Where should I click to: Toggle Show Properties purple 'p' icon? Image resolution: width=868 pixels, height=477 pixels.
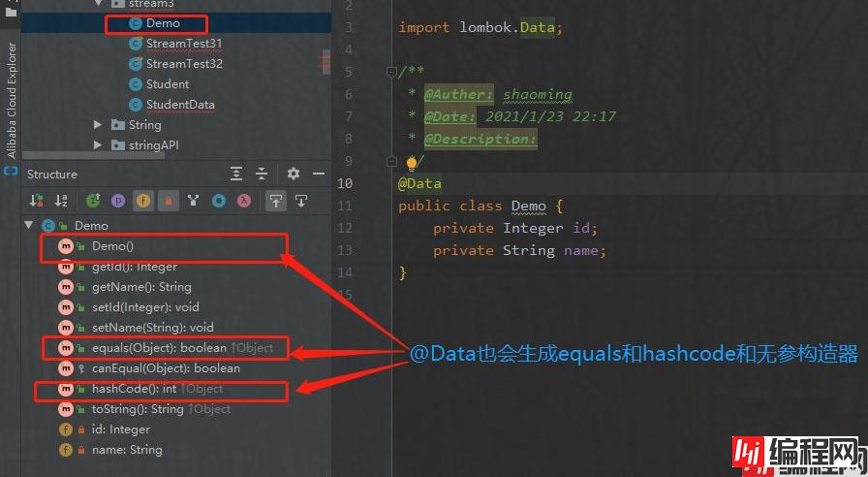click(118, 201)
